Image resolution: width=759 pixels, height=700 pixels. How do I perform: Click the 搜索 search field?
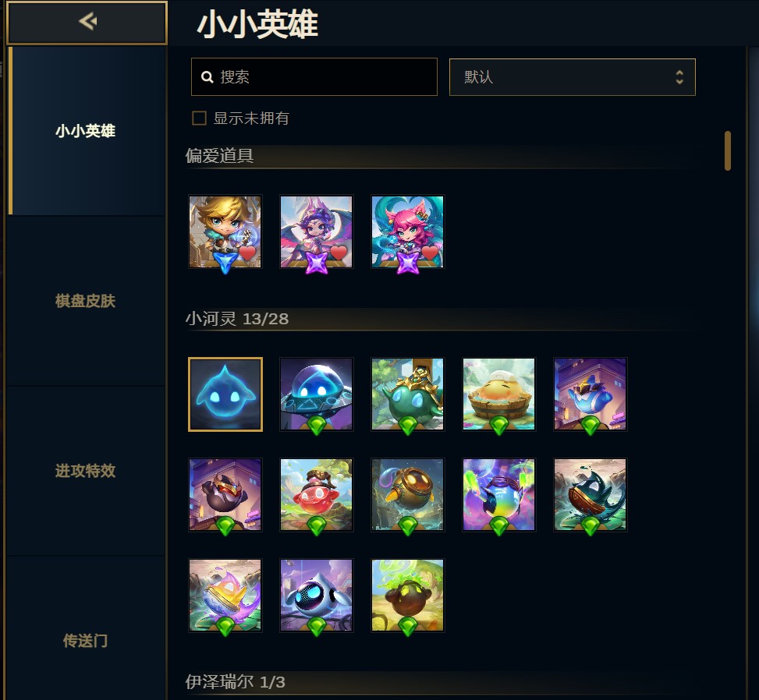[x=314, y=77]
